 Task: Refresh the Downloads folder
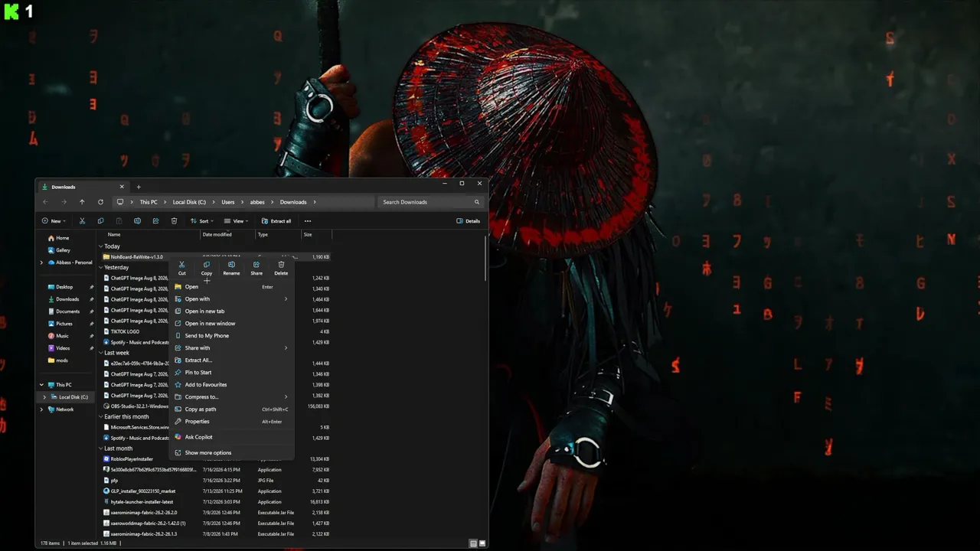[x=100, y=202]
